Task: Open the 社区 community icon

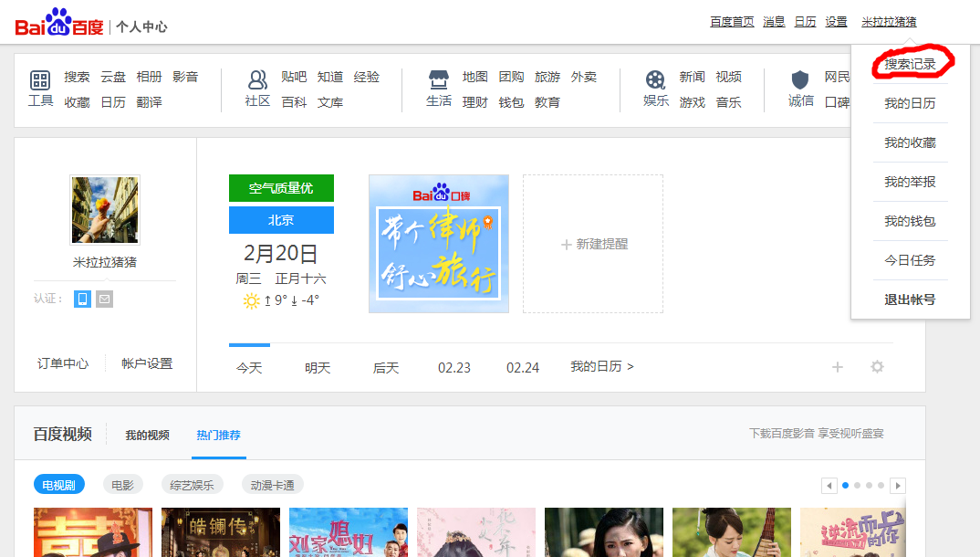Action: tap(257, 80)
